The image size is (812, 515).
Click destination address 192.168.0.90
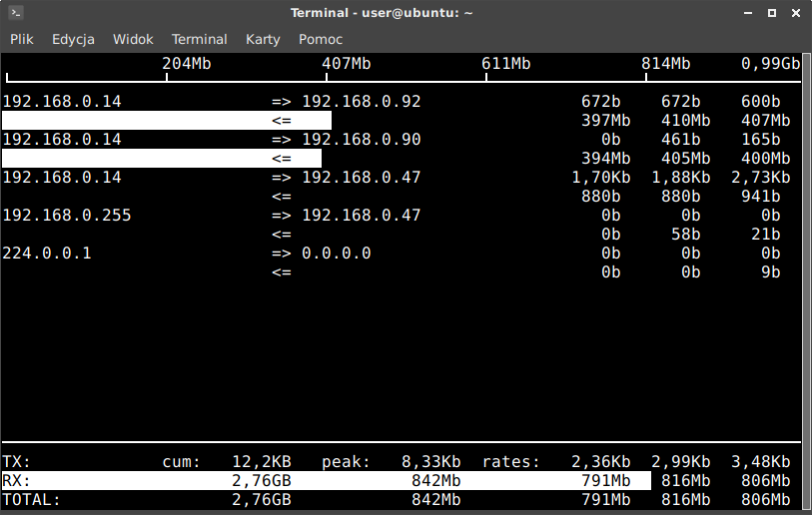click(361, 140)
